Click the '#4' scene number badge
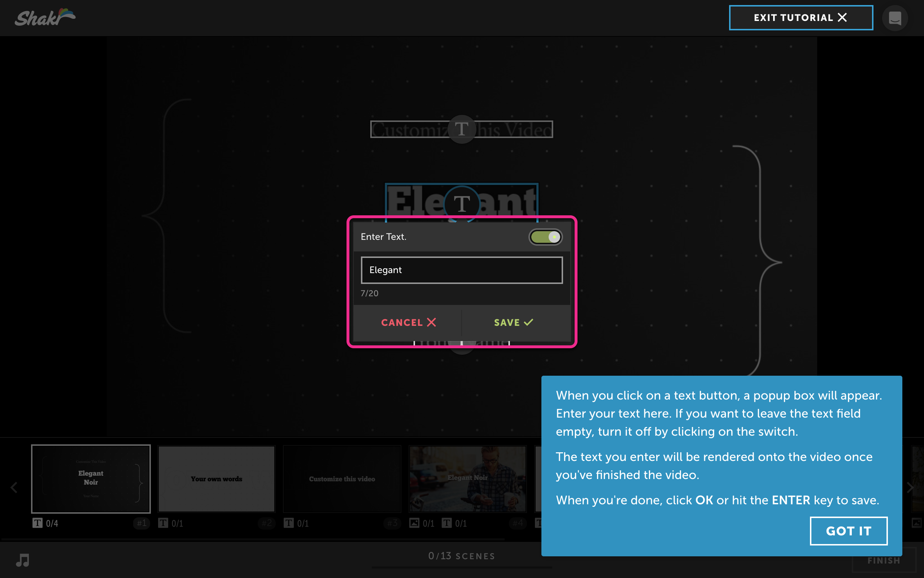Image resolution: width=924 pixels, height=578 pixels. 518,523
